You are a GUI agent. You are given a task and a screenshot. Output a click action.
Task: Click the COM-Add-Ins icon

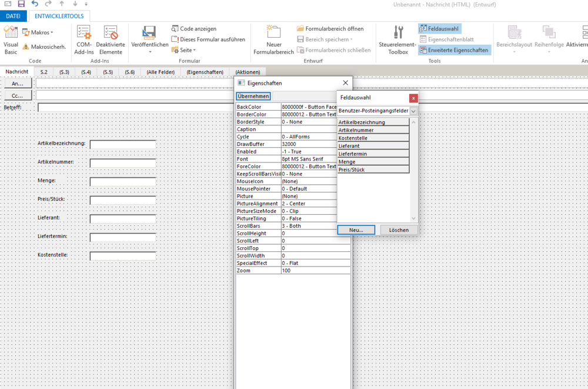click(83, 40)
